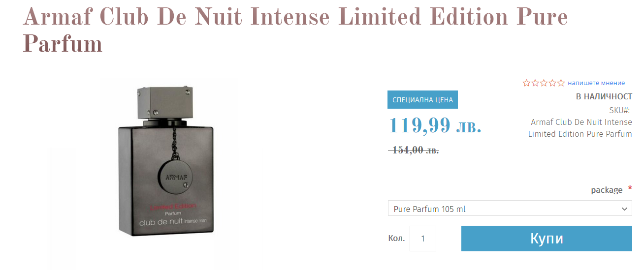
Task: Expand package options via chevron arrow
Action: (x=625, y=209)
